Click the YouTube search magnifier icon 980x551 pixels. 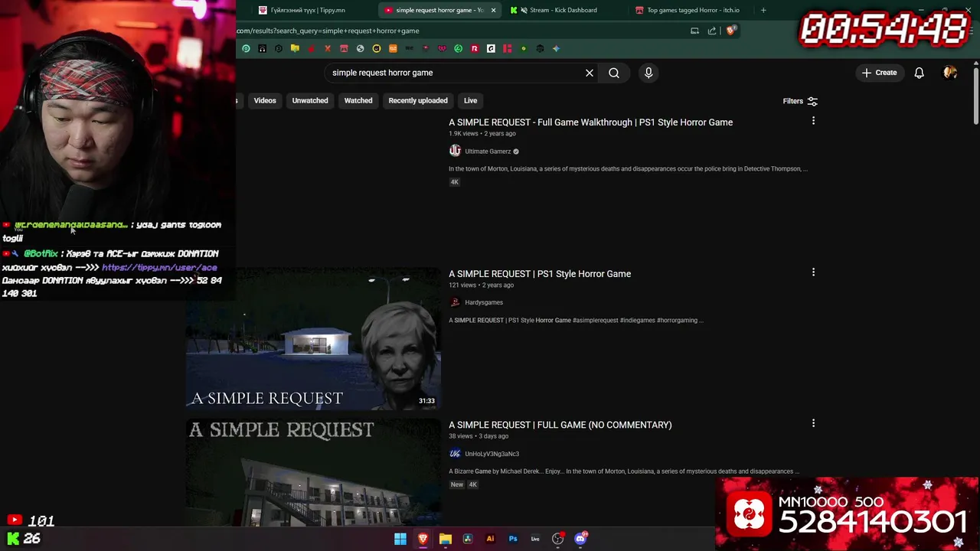(x=614, y=73)
